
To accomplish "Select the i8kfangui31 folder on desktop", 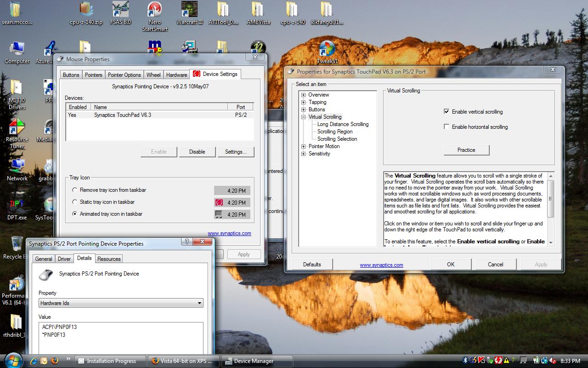I will coord(327,13).
